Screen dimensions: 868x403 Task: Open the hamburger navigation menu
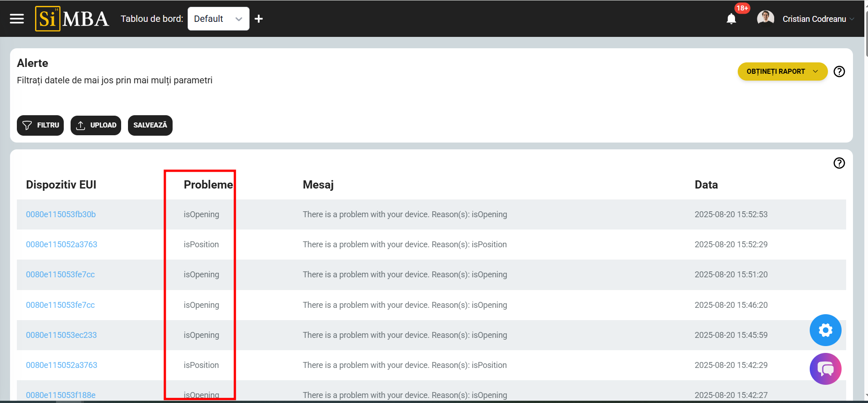tap(17, 19)
